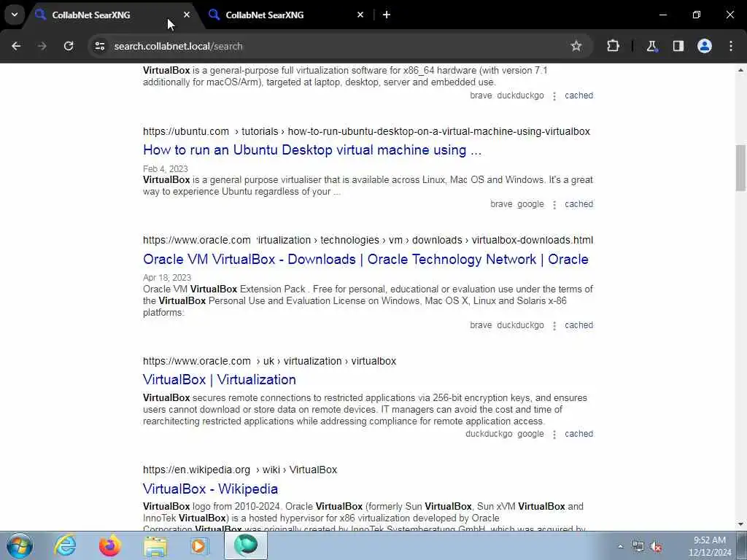Click the scrollbar up arrow

click(740, 70)
